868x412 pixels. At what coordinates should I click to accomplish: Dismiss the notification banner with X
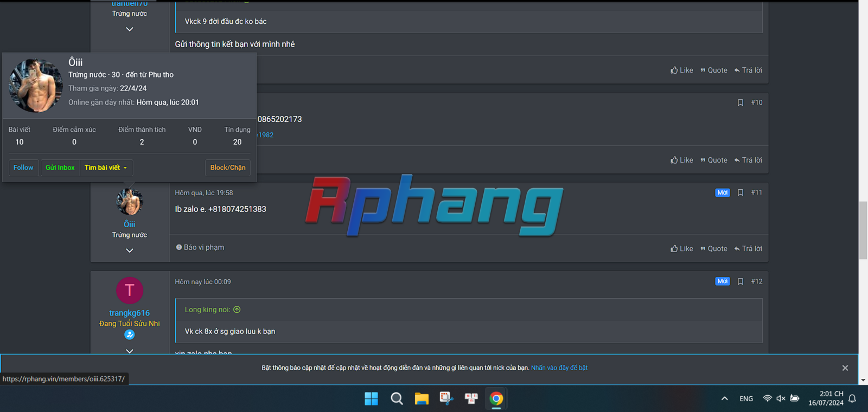tap(845, 368)
